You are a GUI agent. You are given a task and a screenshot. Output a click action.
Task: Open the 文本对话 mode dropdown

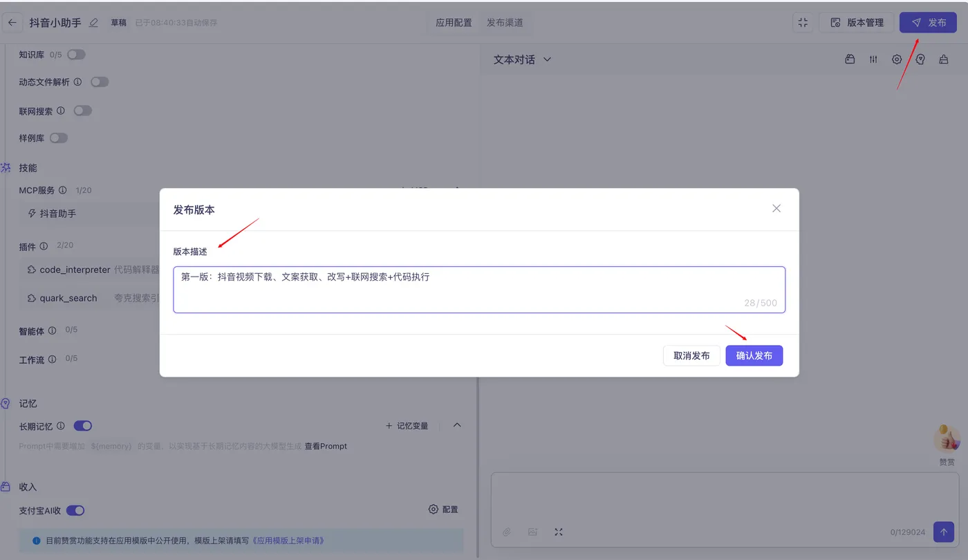(x=522, y=59)
